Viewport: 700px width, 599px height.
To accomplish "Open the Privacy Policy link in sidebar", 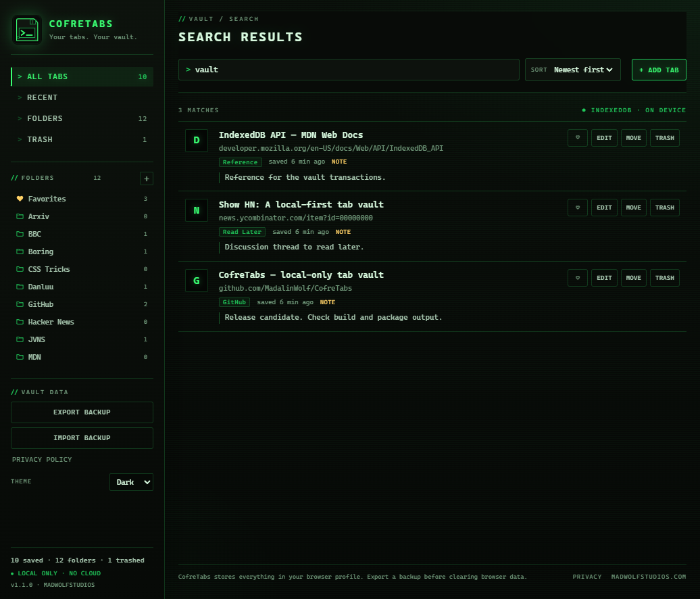I will (42, 460).
